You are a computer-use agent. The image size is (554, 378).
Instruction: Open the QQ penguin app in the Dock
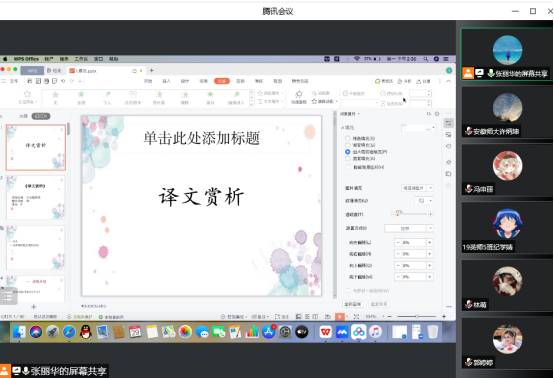(x=86, y=332)
